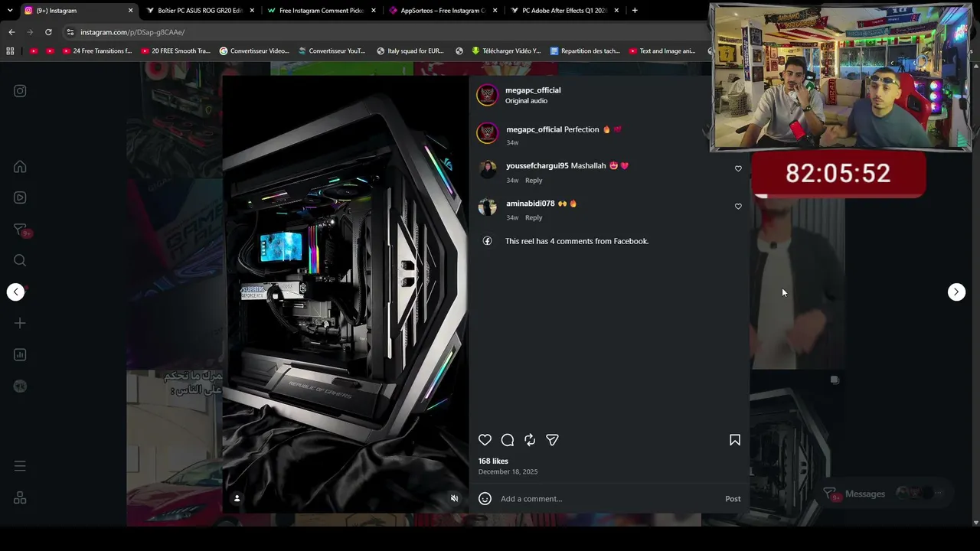Image resolution: width=980 pixels, height=551 pixels.
Task: Open aminabidi078 username link
Action: coord(531,204)
